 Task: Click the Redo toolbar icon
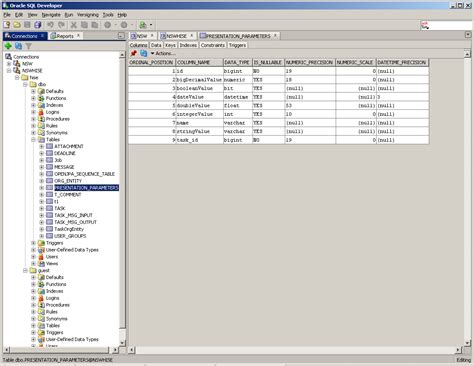61,25
